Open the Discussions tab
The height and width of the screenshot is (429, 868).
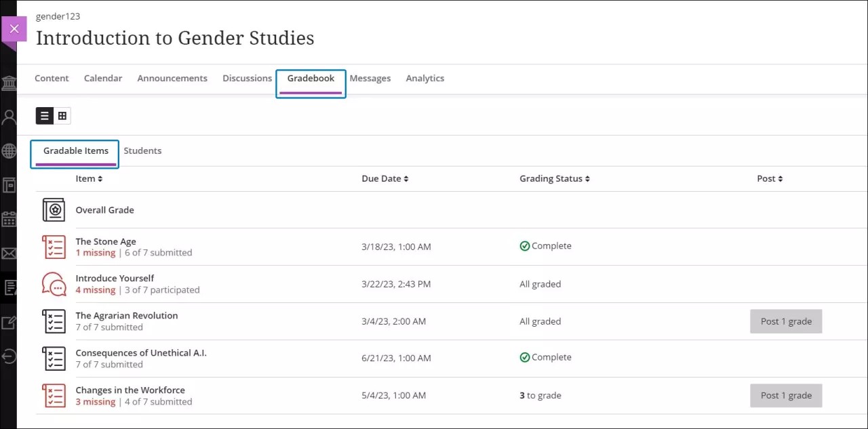(x=247, y=78)
